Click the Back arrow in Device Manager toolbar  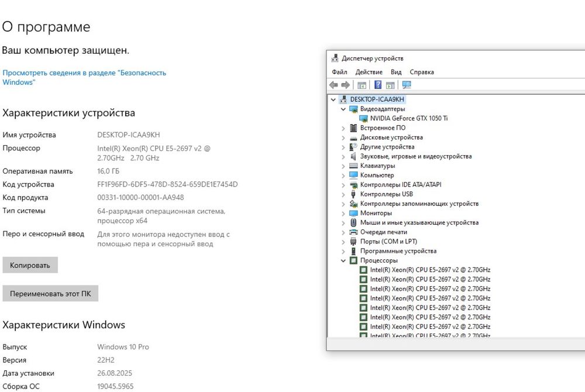coord(333,85)
